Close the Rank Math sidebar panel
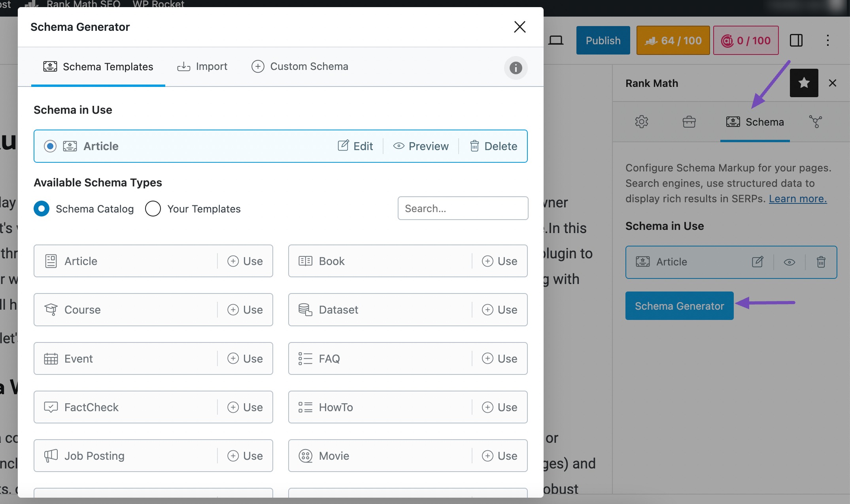Screen dimensions: 850x504 point(833,83)
